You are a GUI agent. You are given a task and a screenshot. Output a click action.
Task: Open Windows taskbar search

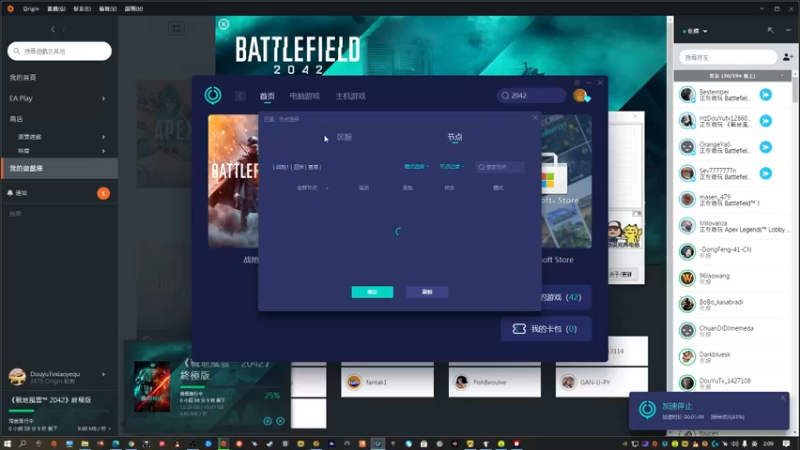point(23,444)
